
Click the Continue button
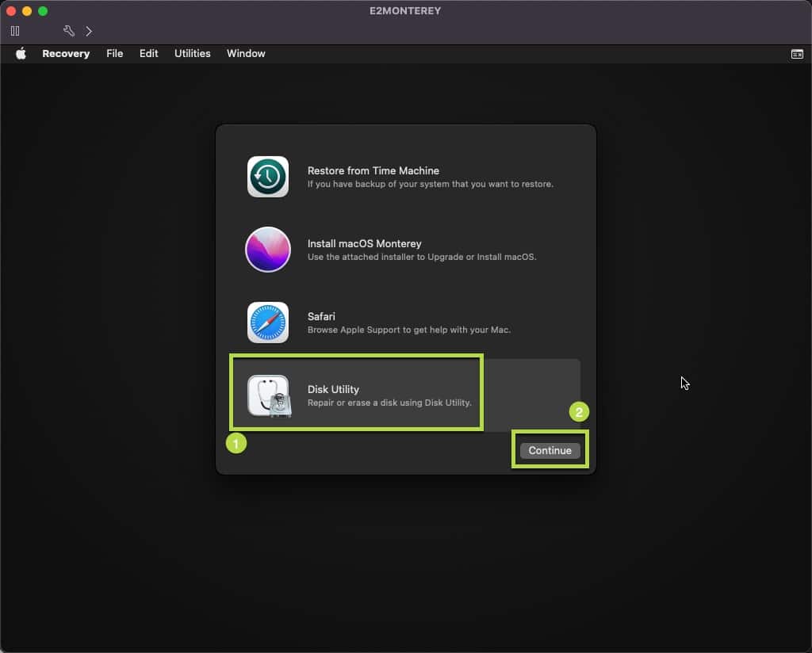pyautogui.click(x=550, y=450)
